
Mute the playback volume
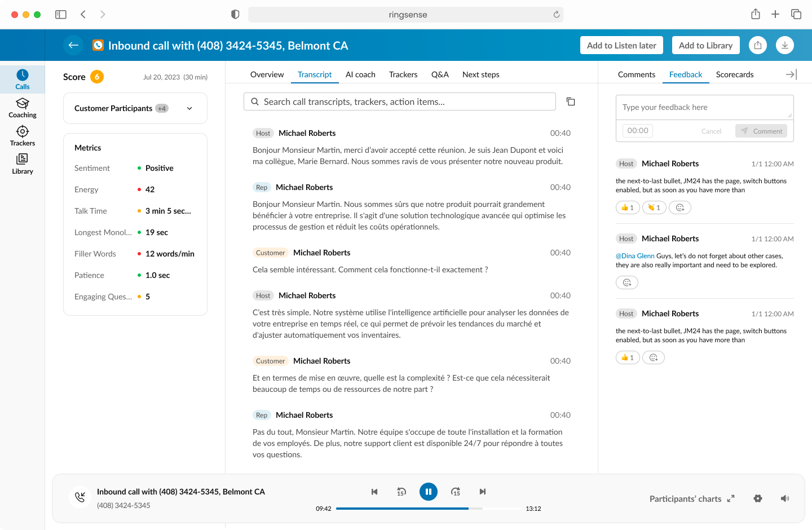pos(784,498)
